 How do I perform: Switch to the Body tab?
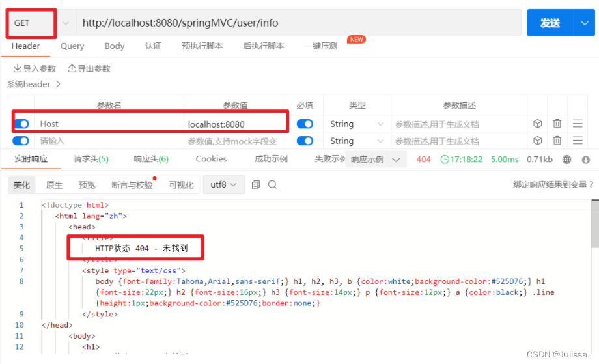coord(115,46)
